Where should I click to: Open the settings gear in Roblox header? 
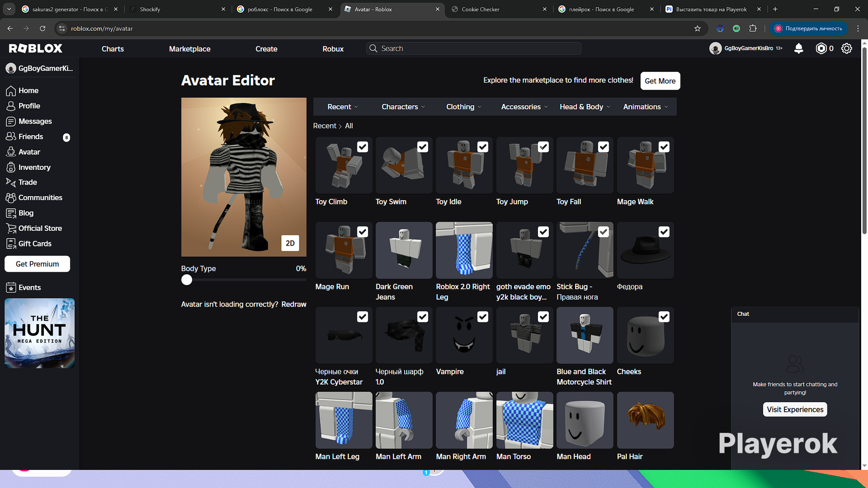click(847, 48)
